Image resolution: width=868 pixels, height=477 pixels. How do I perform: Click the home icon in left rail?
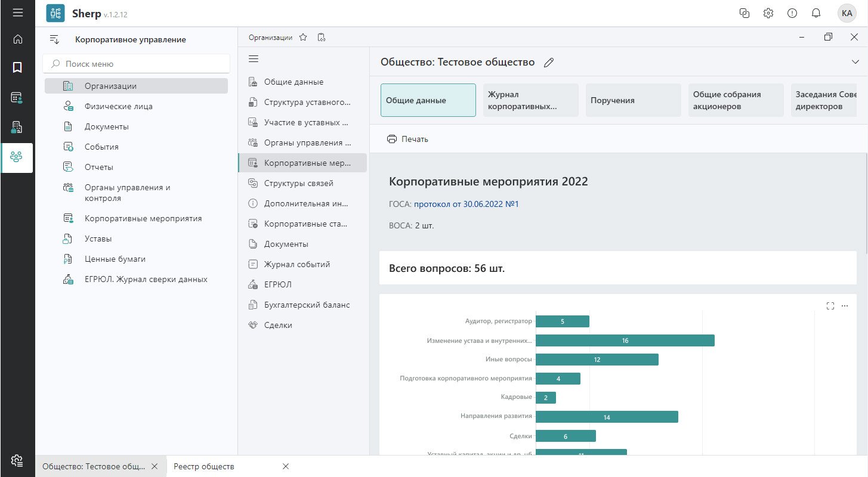click(x=17, y=39)
